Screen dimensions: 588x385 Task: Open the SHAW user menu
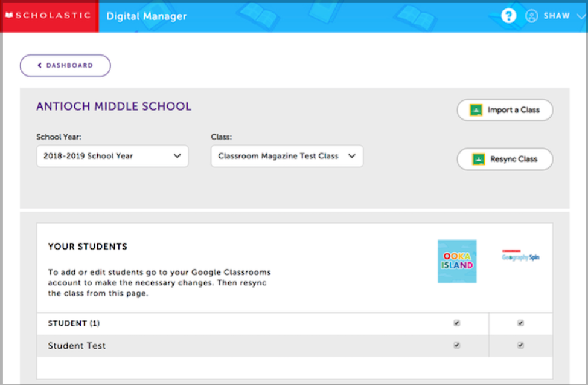(556, 16)
